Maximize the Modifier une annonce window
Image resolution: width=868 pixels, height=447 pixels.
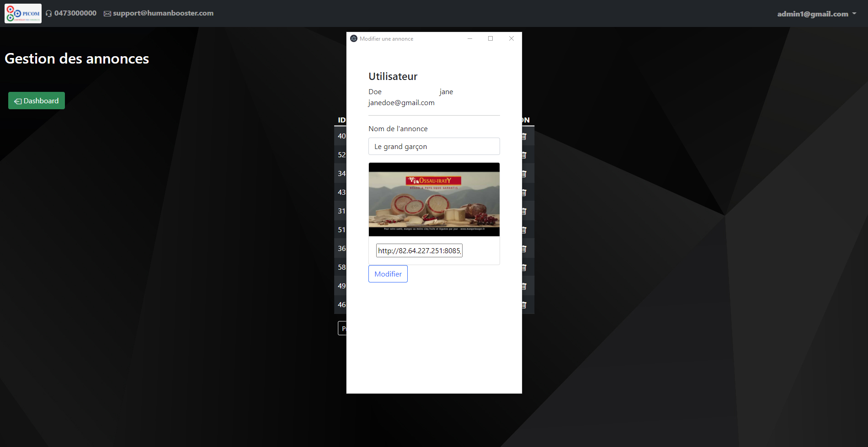[490, 38]
